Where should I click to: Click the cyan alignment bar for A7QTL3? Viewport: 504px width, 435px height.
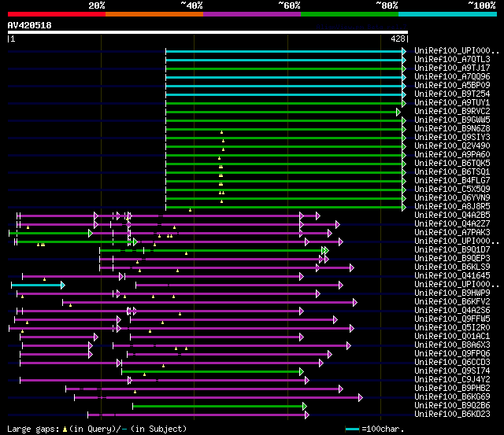[x=283, y=60]
